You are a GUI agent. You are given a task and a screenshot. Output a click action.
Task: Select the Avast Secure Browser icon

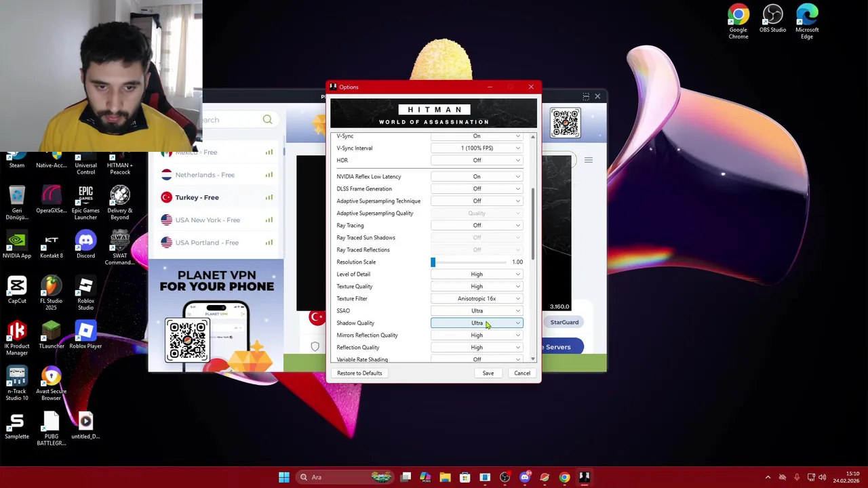[x=52, y=384]
